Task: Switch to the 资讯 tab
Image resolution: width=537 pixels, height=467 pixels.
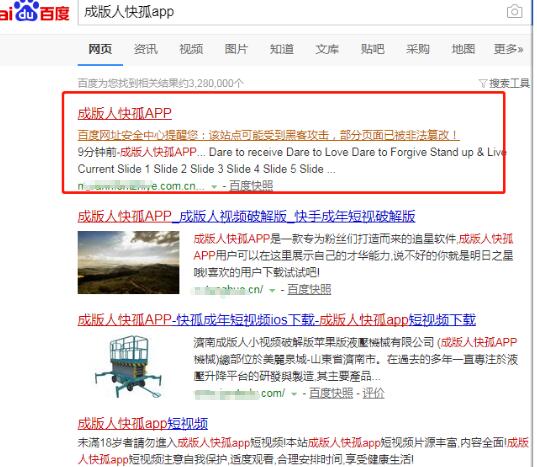Action: point(146,49)
